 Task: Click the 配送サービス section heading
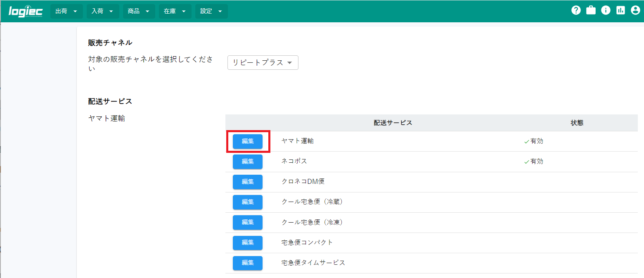(110, 102)
